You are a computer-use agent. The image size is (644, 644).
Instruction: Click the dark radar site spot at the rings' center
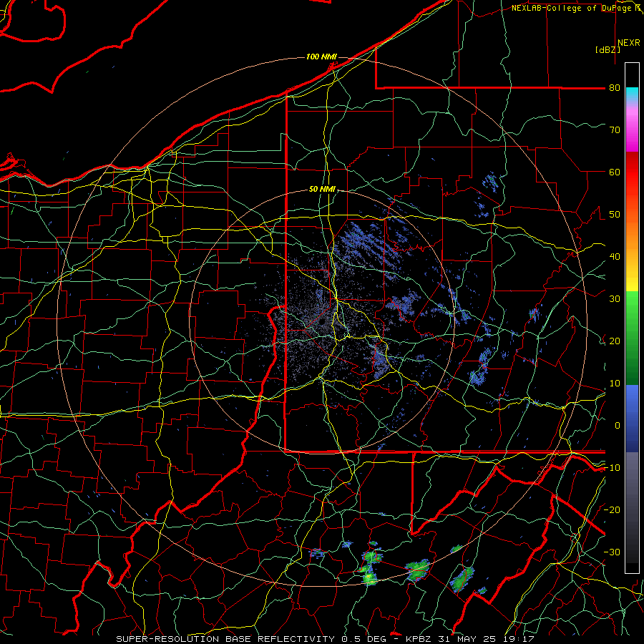pyautogui.click(x=322, y=321)
